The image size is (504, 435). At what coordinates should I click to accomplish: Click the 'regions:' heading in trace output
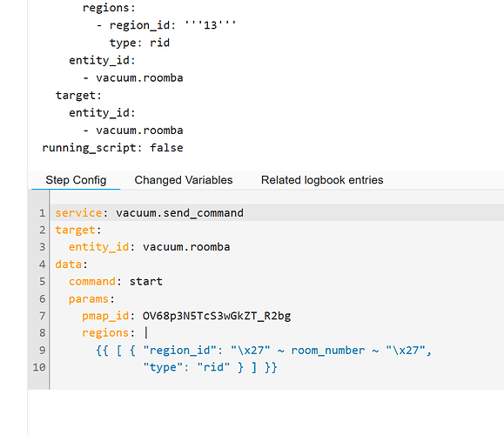coord(109,8)
